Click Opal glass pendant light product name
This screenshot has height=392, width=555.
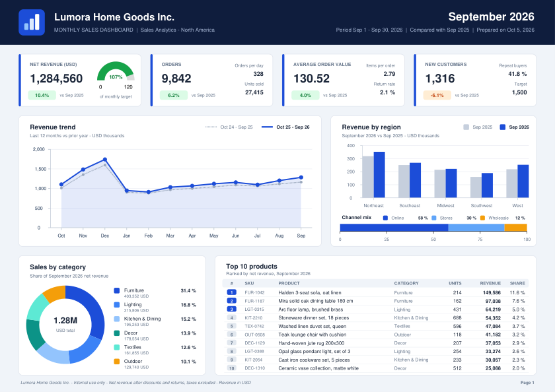[x=314, y=351]
